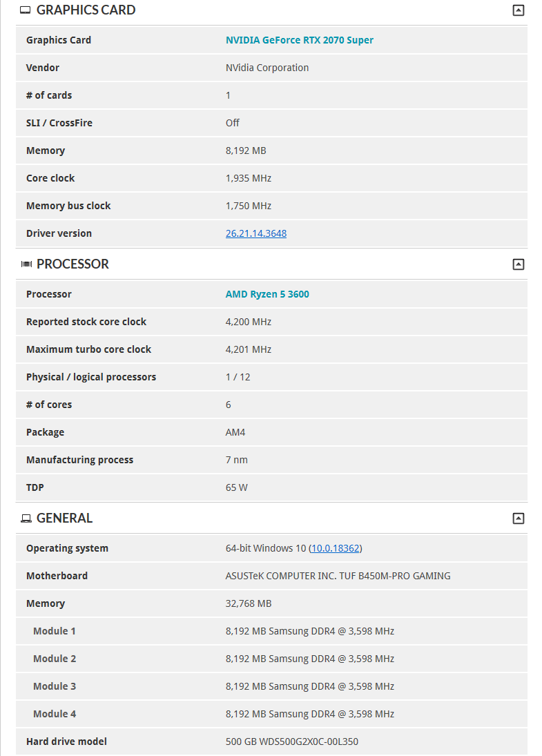Select the ASUSTeK TUF B450M-PRO GAMING motherboard text

tap(338, 576)
